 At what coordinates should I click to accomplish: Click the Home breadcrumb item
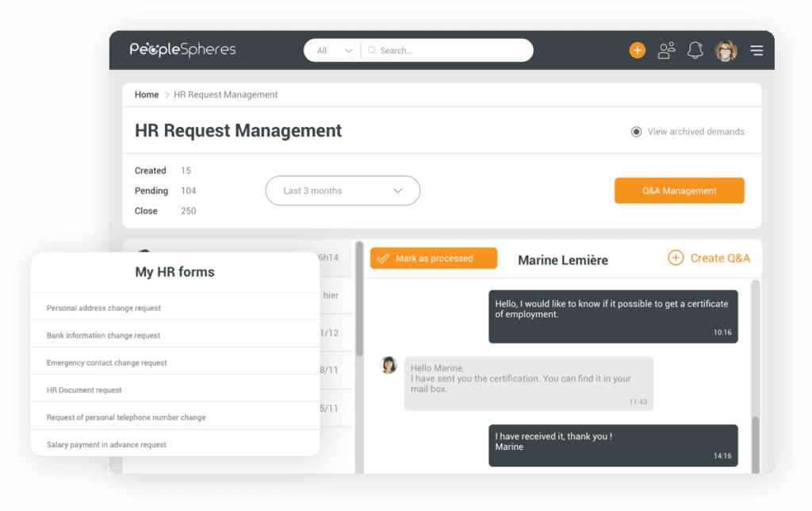tap(146, 94)
